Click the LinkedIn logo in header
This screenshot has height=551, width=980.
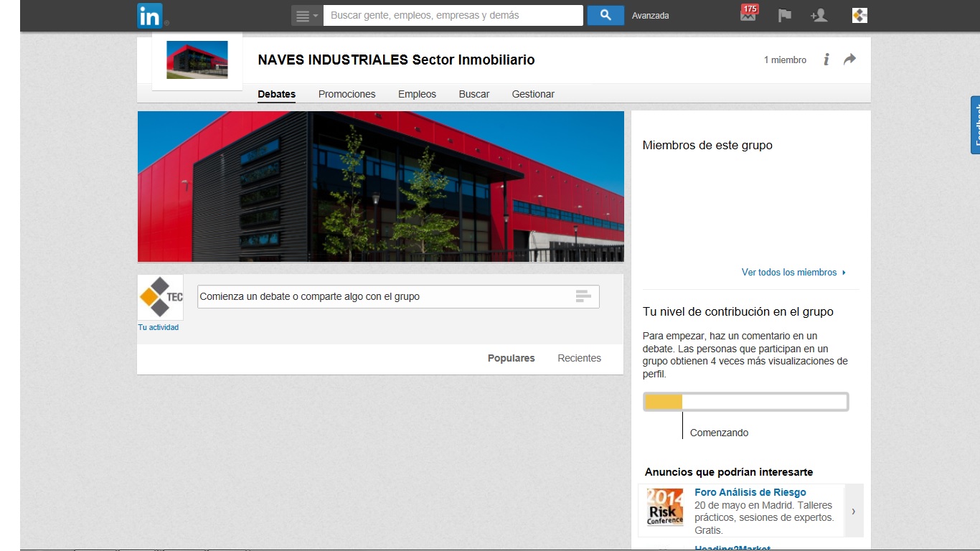[x=150, y=15]
